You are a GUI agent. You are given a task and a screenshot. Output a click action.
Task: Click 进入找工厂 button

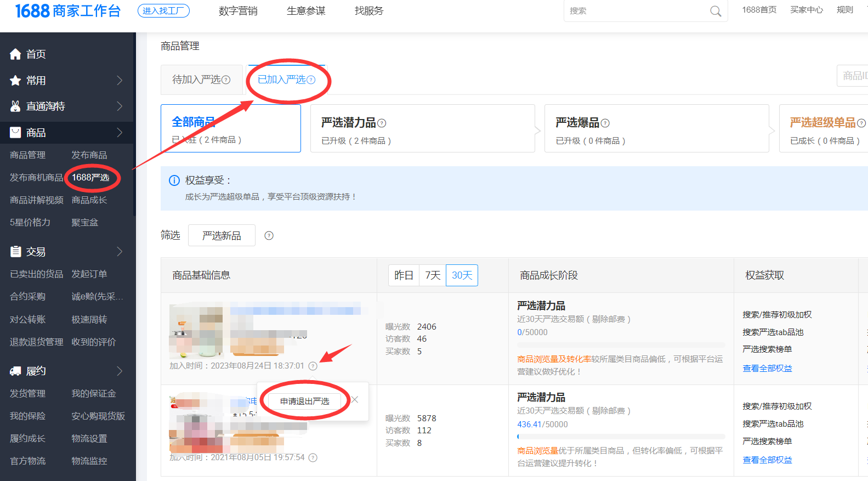[163, 11]
